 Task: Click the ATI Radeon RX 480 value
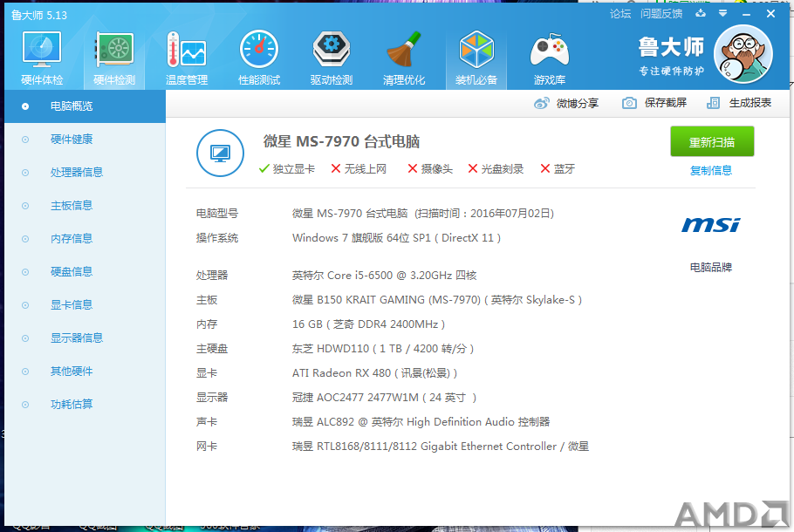374,373
